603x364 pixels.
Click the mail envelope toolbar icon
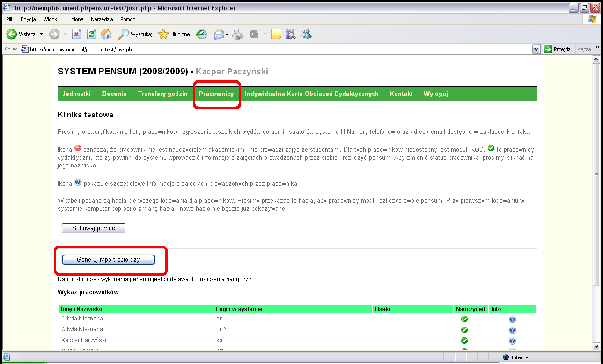[219, 34]
